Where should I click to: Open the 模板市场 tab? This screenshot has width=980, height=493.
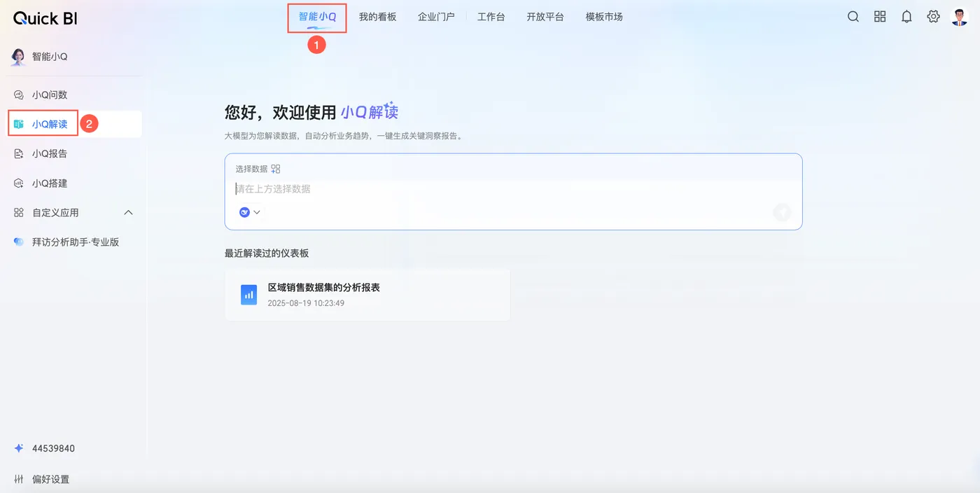point(604,17)
